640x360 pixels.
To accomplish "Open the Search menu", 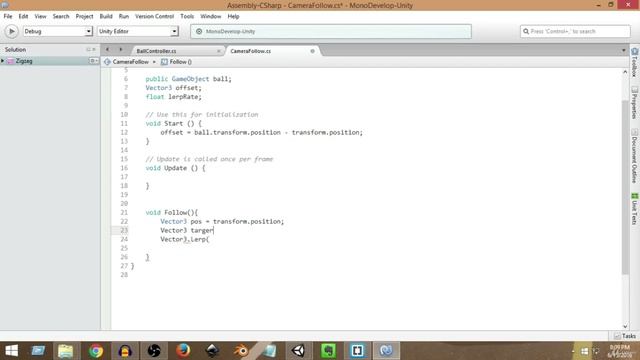I will 61,16.
